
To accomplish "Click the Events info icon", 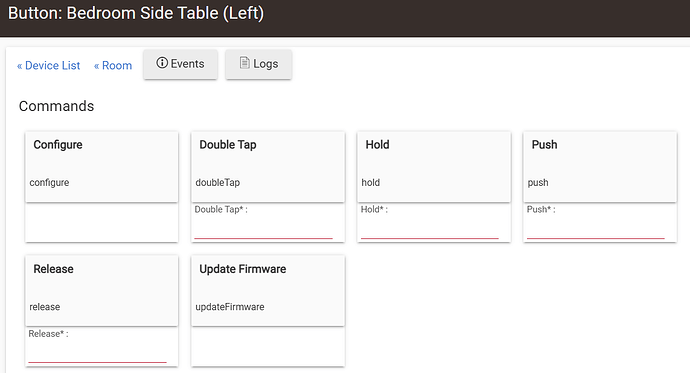I will pos(162,63).
